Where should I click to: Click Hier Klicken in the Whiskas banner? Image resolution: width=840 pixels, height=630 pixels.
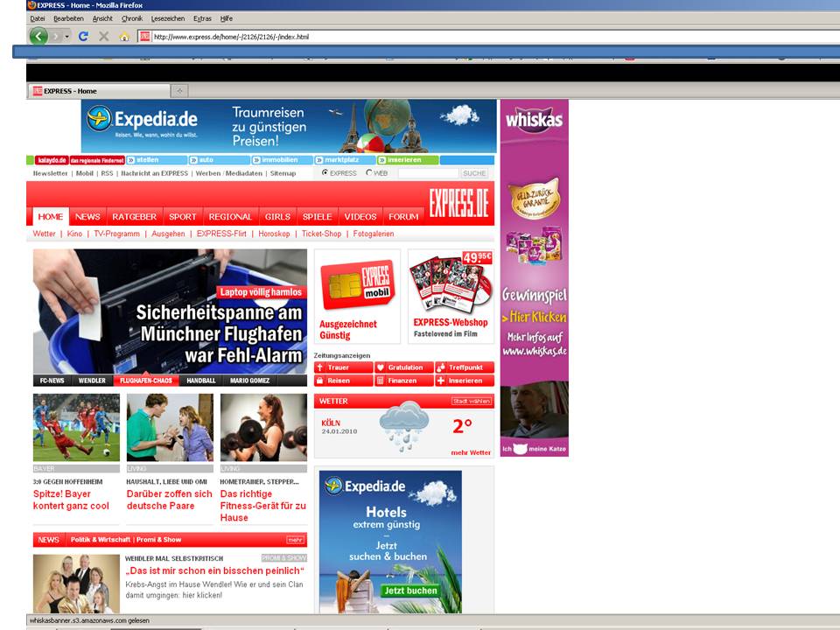click(x=534, y=317)
